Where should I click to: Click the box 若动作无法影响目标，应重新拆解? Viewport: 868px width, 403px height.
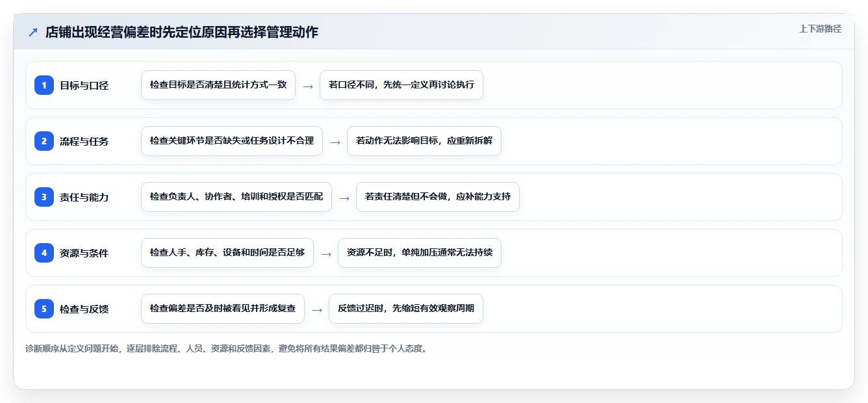(424, 141)
